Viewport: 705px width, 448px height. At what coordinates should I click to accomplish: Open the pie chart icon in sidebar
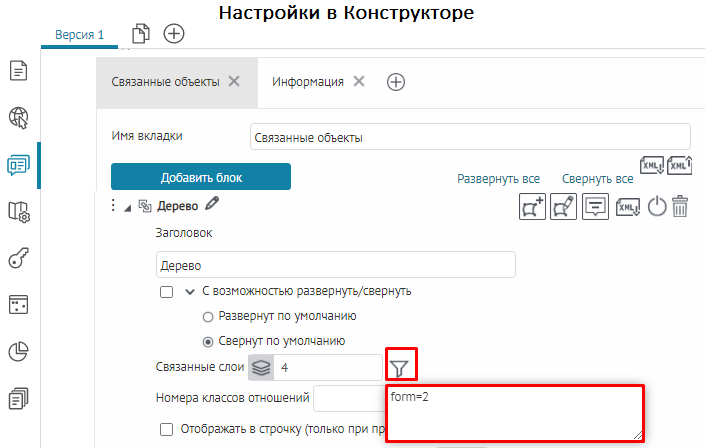tap(18, 352)
